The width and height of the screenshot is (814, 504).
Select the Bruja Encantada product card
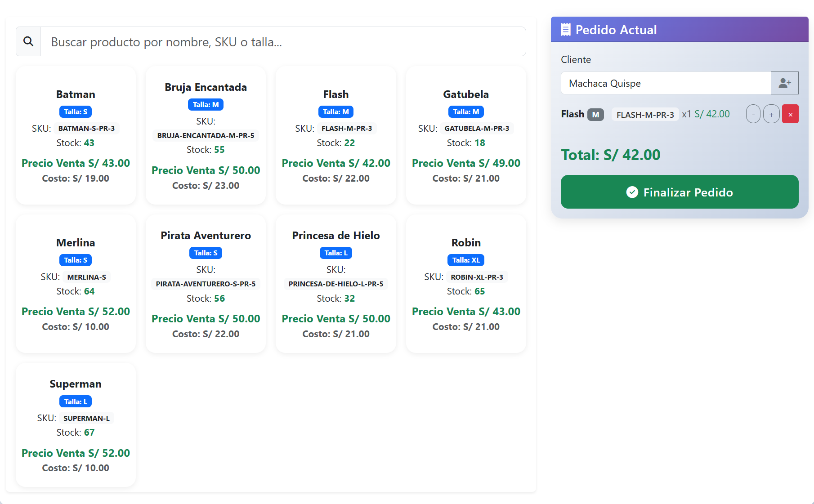coord(206,135)
